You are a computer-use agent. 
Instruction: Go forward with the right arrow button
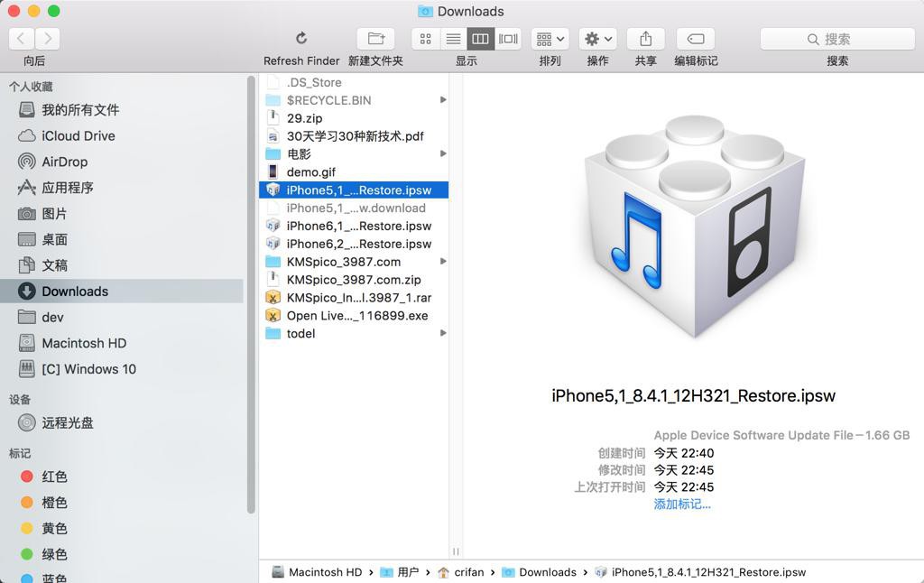pos(48,39)
